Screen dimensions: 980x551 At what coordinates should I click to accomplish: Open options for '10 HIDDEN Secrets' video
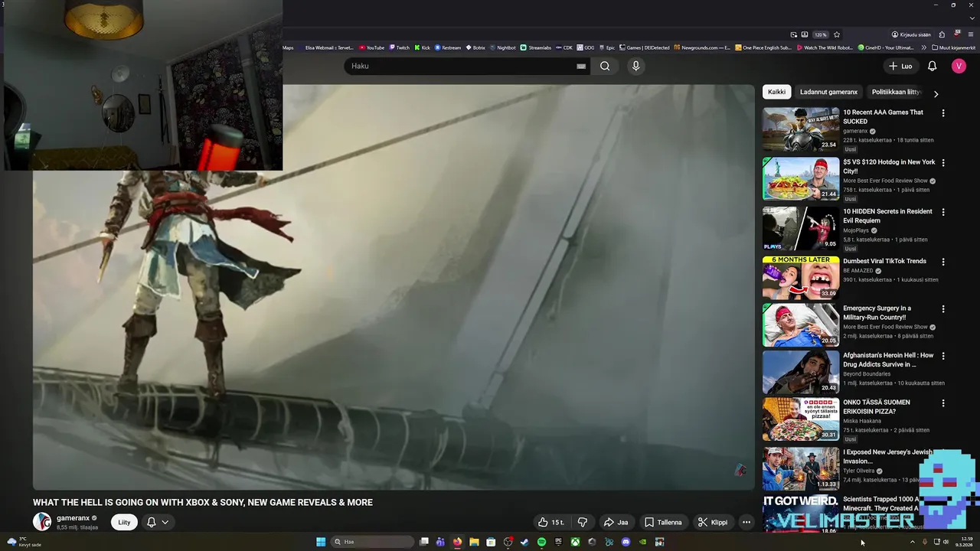(x=942, y=212)
